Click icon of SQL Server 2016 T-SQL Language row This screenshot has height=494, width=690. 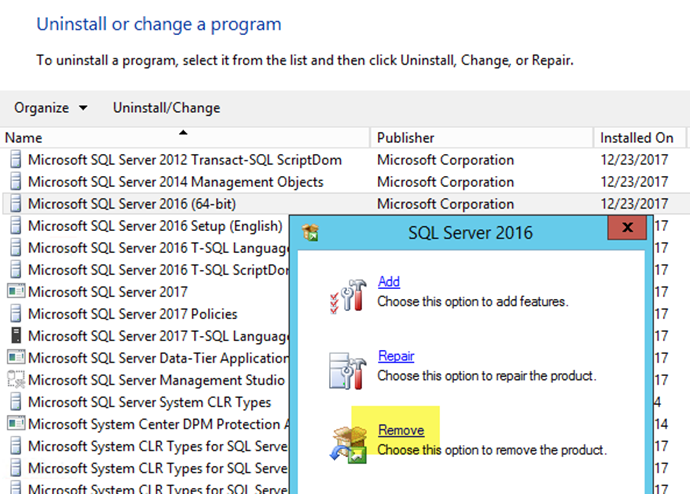15,248
